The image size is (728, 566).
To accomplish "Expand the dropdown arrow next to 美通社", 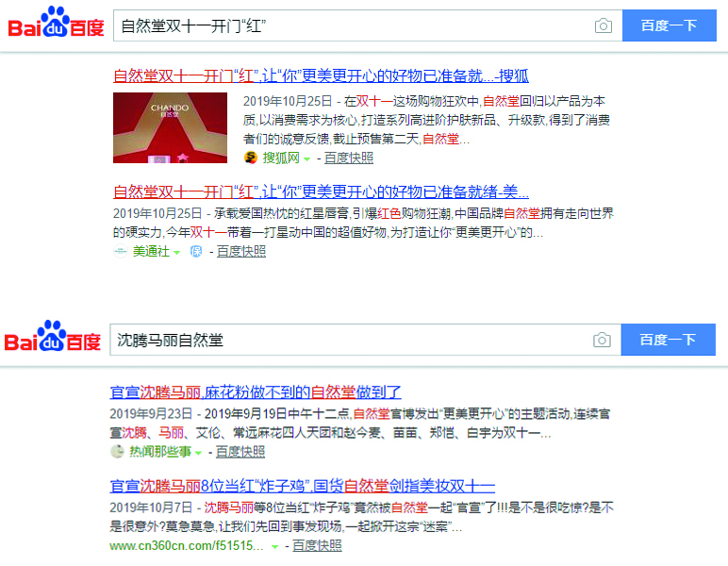I will pyautogui.click(x=177, y=253).
